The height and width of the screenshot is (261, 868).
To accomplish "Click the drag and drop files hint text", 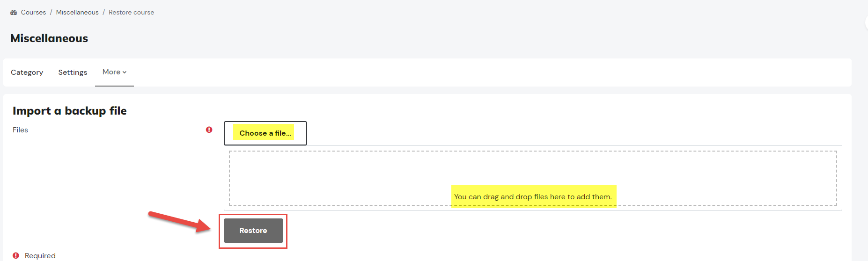I will [x=533, y=197].
